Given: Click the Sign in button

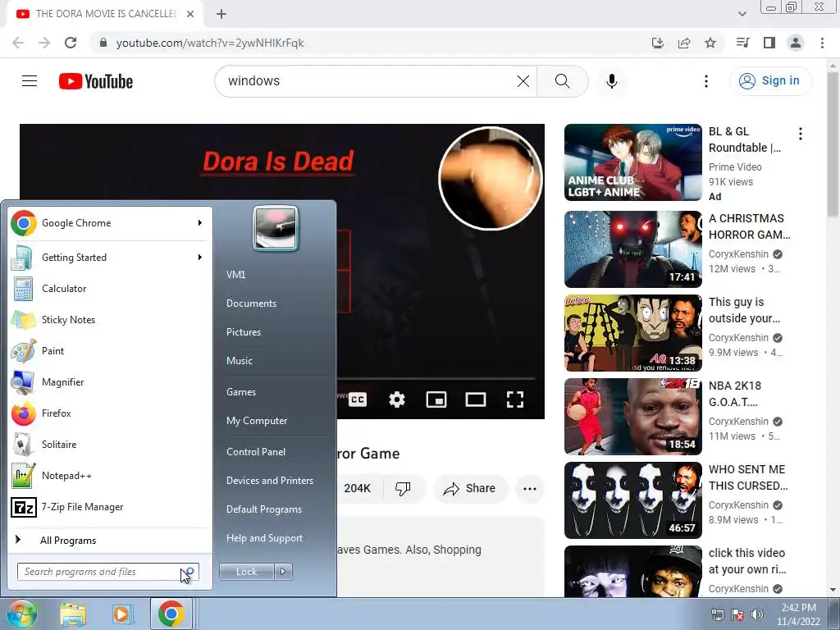Looking at the screenshot, I should click(771, 81).
